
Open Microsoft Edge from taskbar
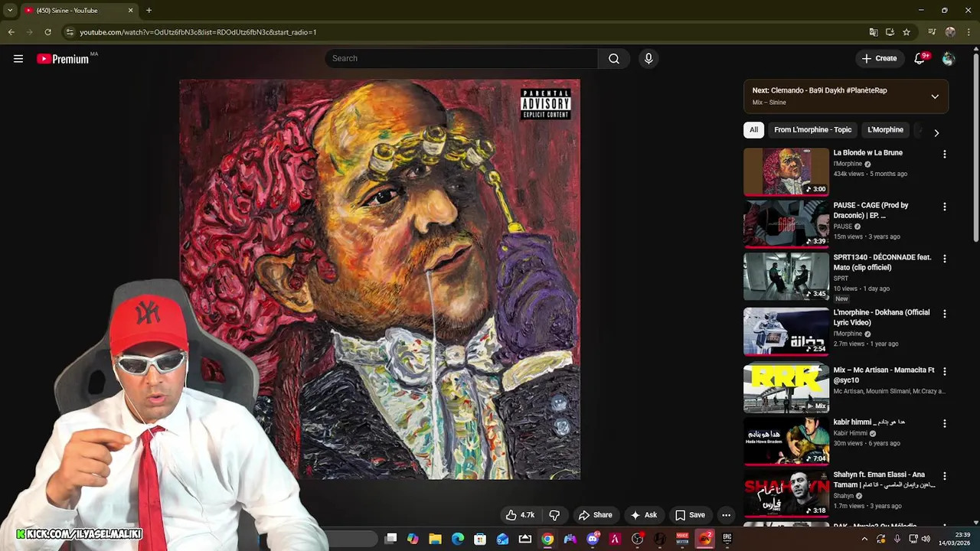(458, 539)
